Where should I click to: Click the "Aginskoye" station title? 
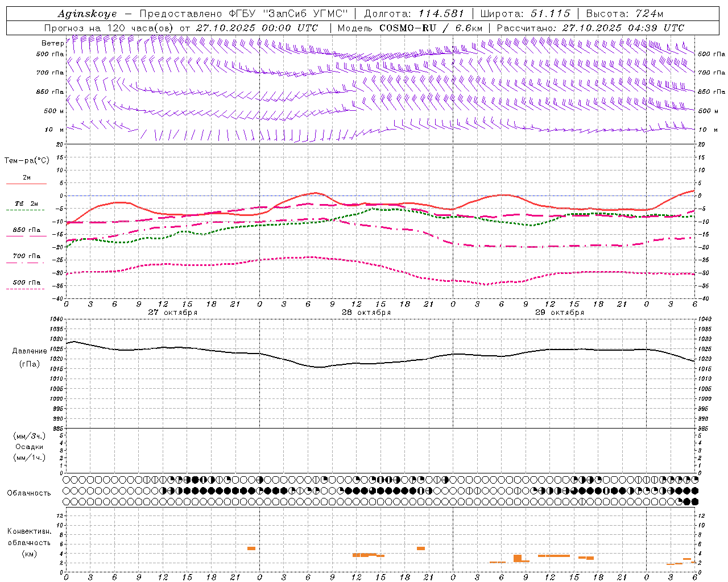pos(87,14)
